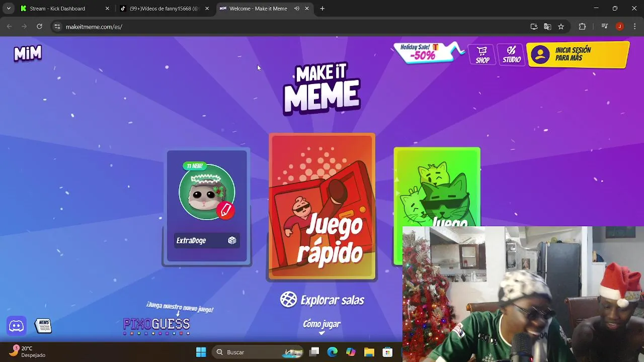644x362 pixels.
Task: Click the browser forward arrow
Action: click(x=24, y=27)
